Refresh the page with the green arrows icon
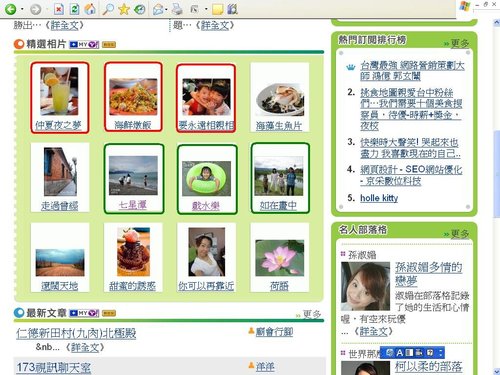This screenshot has width=500, height=375. click(74, 9)
